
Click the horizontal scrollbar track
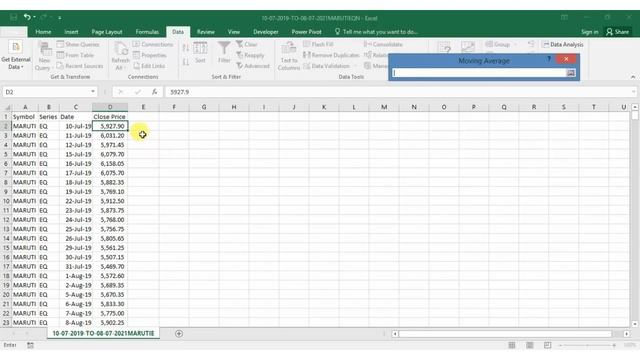(x=505, y=334)
